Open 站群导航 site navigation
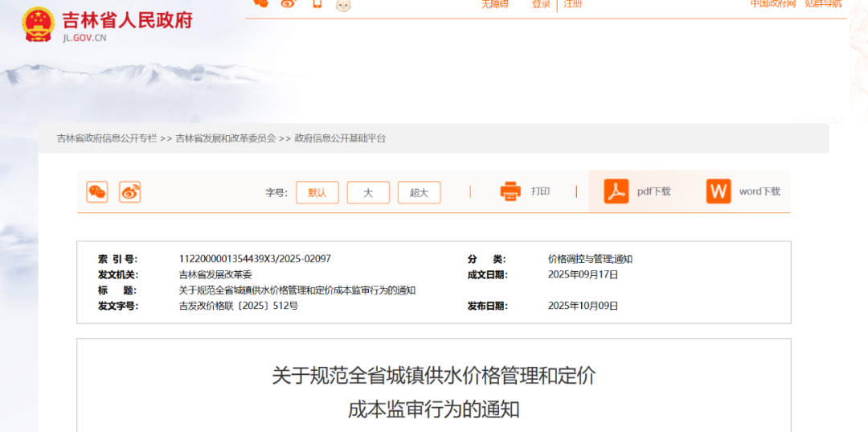 tap(823, 4)
